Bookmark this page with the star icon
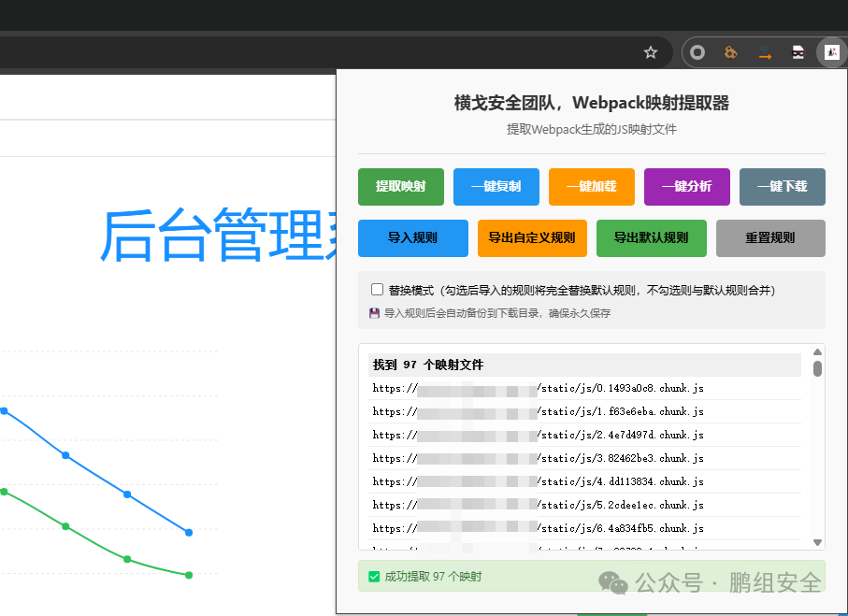Viewport: 848px width, 616px height. [x=650, y=52]
